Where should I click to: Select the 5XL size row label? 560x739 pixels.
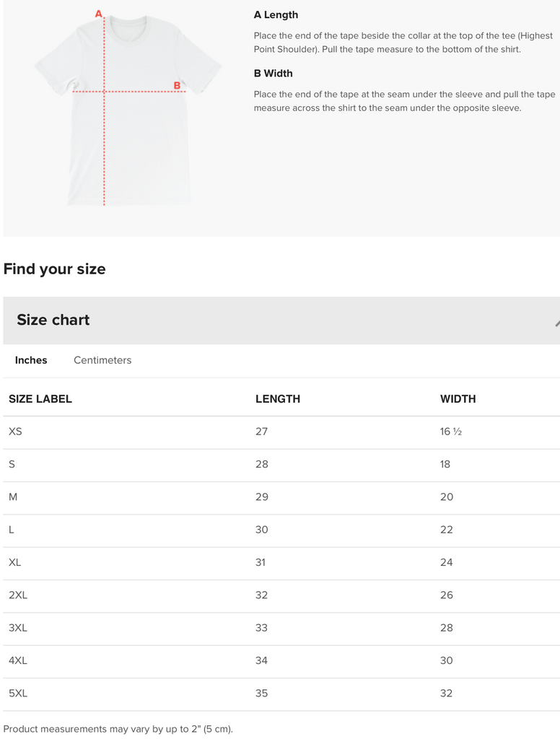pos(18,694)
